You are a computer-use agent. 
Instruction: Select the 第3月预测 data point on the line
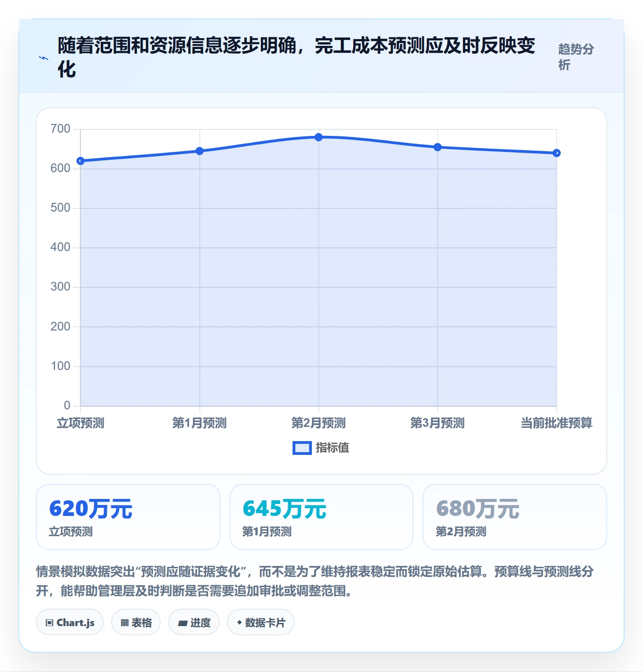pos(438,147)
